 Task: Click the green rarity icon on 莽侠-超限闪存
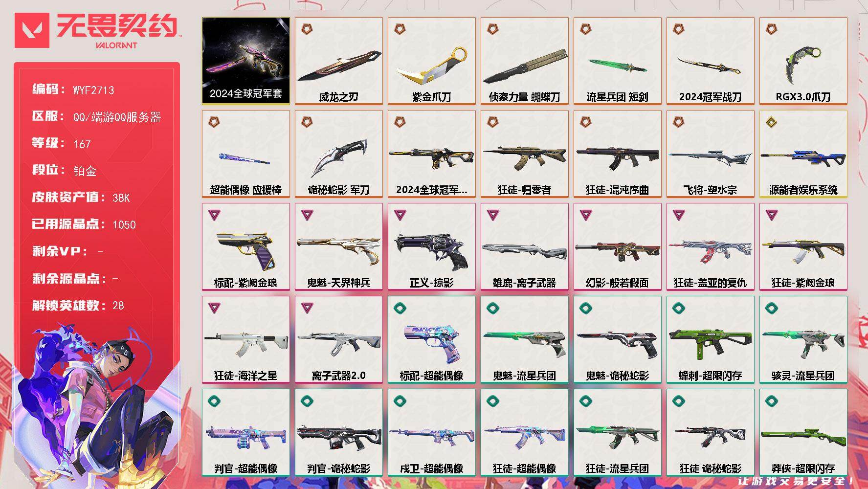coord(771,400)
